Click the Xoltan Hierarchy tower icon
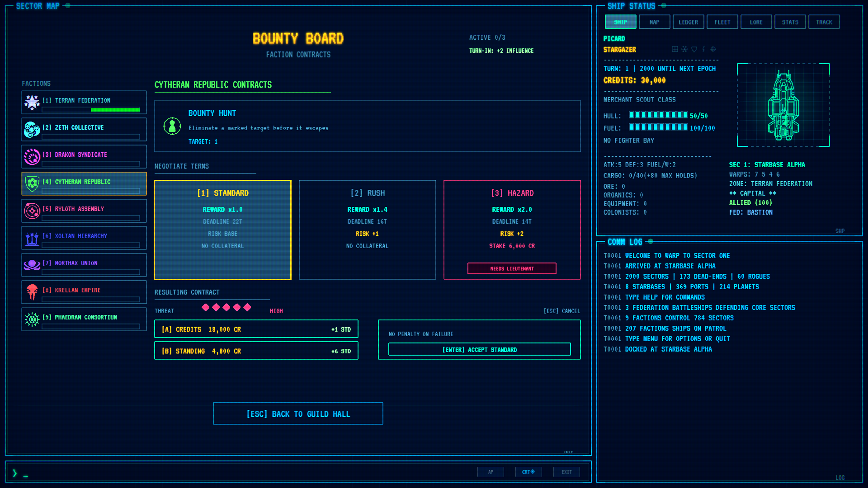Screen dimensions: 868x488 (32, 238)
